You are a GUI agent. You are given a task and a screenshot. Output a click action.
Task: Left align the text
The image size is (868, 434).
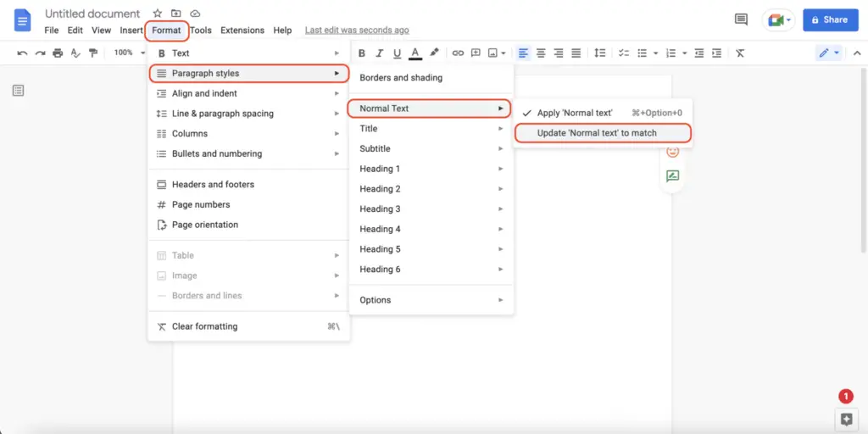[523, 53]
